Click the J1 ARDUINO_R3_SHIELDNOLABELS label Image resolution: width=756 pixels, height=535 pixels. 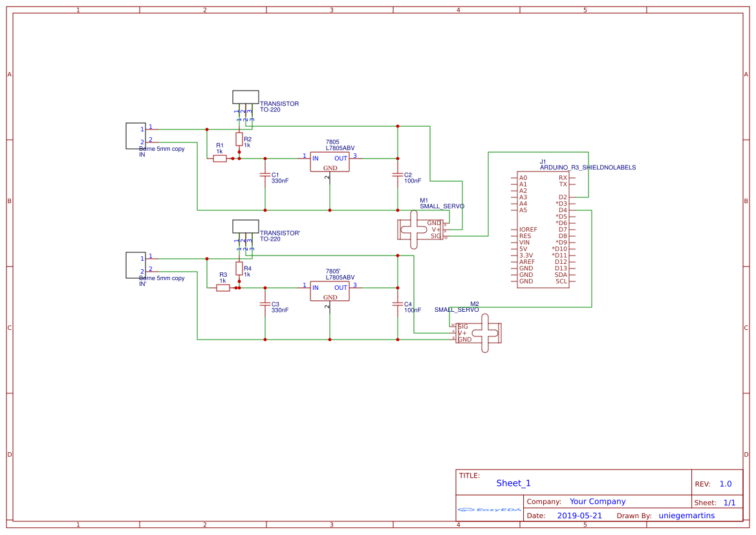point(588,164)
